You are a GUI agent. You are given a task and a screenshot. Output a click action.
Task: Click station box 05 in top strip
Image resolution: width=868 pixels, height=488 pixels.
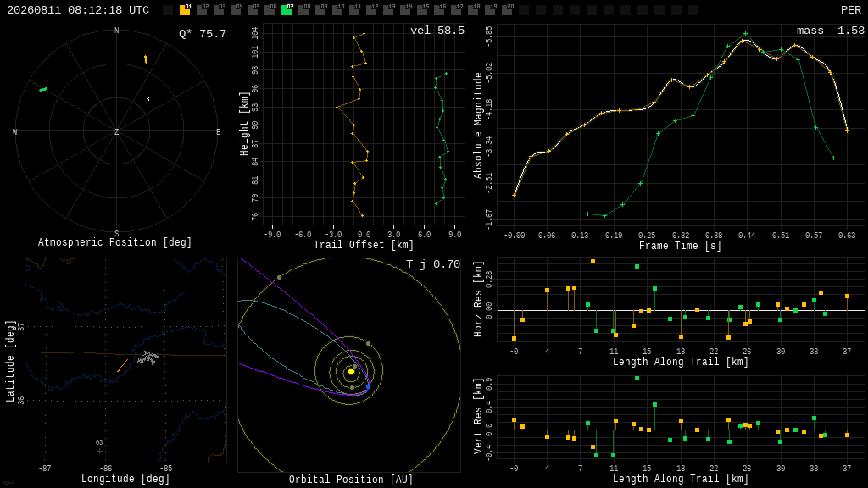(x=253, y=10)
